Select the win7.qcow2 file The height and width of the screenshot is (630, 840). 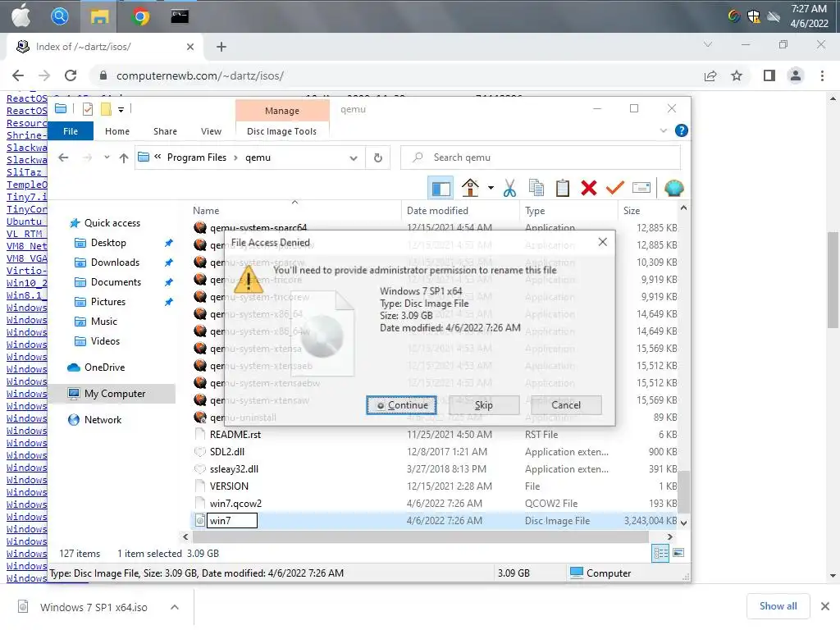[x=235, y=504]
